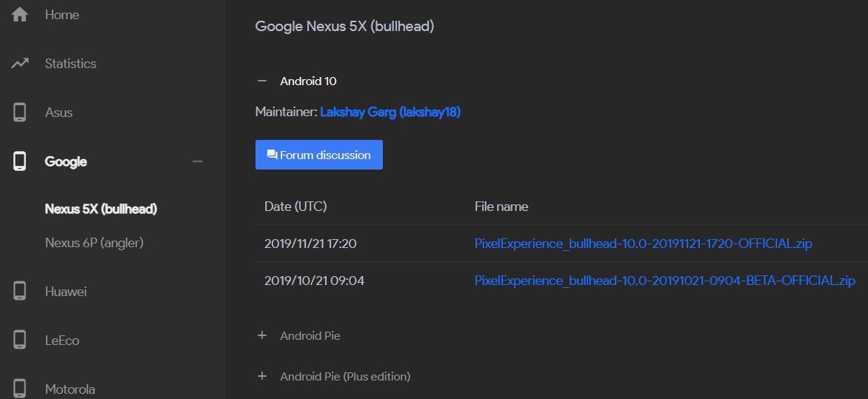Open the Asus device list

click(x=59, y=113)
